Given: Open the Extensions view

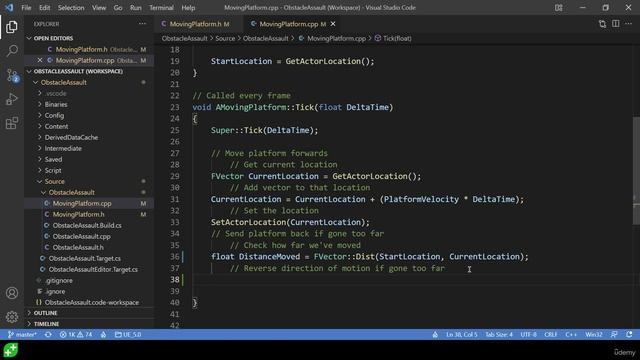Looking at the screenshot, I should [x=12, y=123].
